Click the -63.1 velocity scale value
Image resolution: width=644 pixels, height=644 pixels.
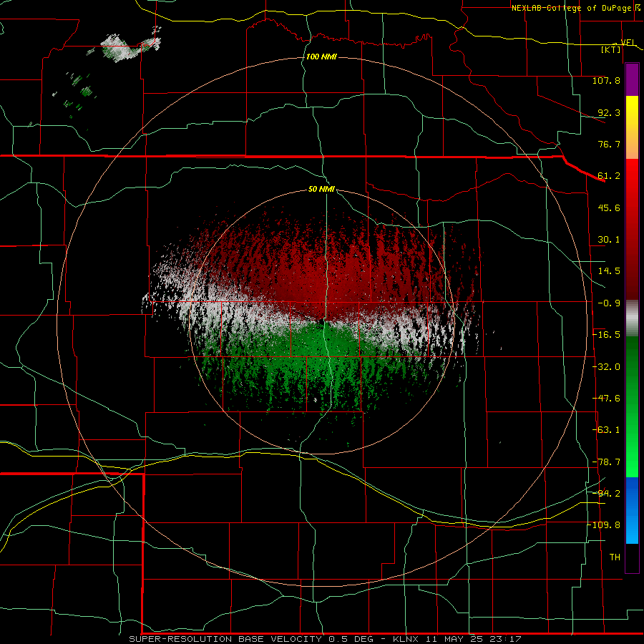606,430
